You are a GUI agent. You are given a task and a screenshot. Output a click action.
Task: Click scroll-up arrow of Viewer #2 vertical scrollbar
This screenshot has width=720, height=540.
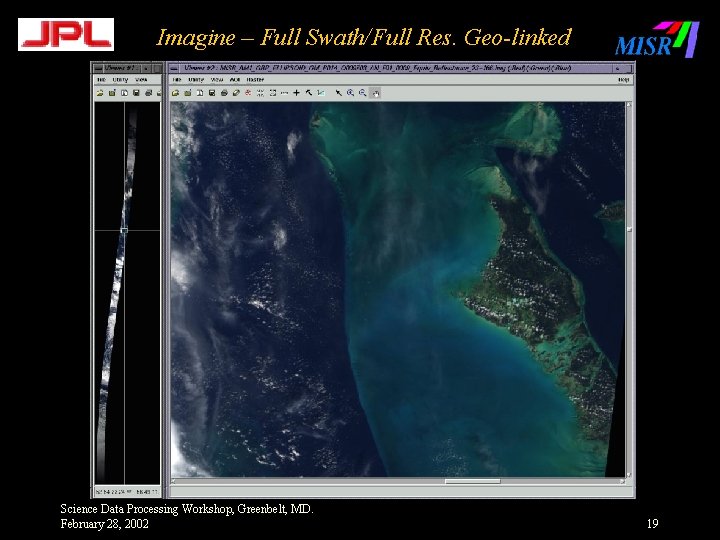(629, 105)
